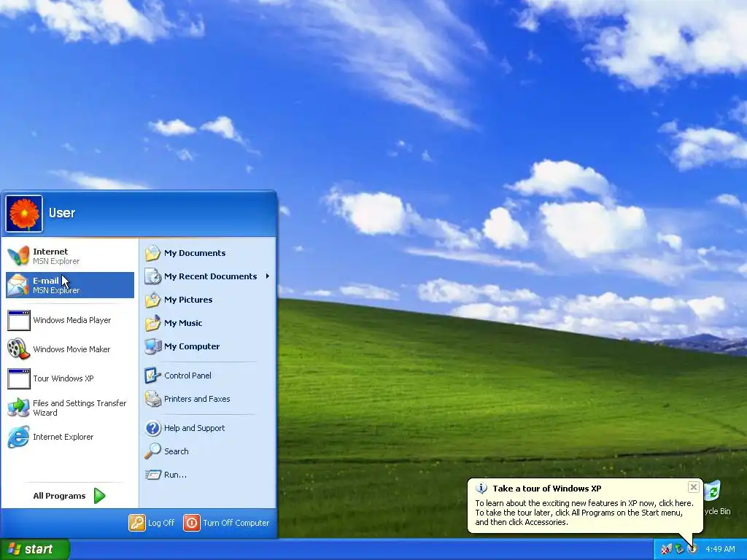Open the My Documents folder
This screenshot has width=747, height=560.
207,253
